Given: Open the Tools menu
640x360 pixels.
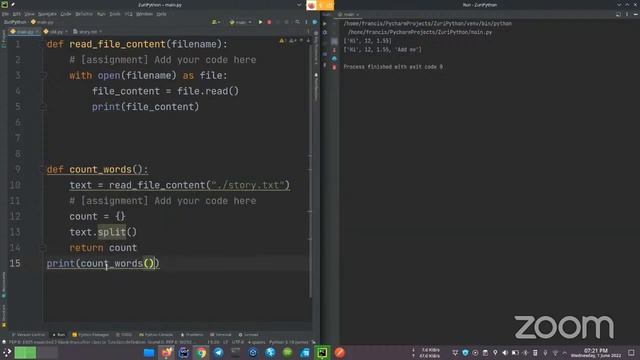Looking at the screenshot, I should point(115,14).
